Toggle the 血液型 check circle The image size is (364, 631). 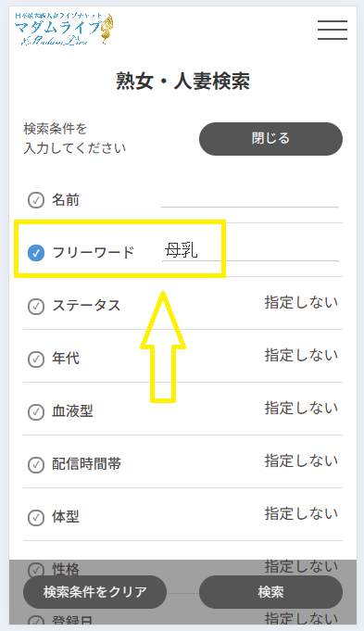[36, 411]
